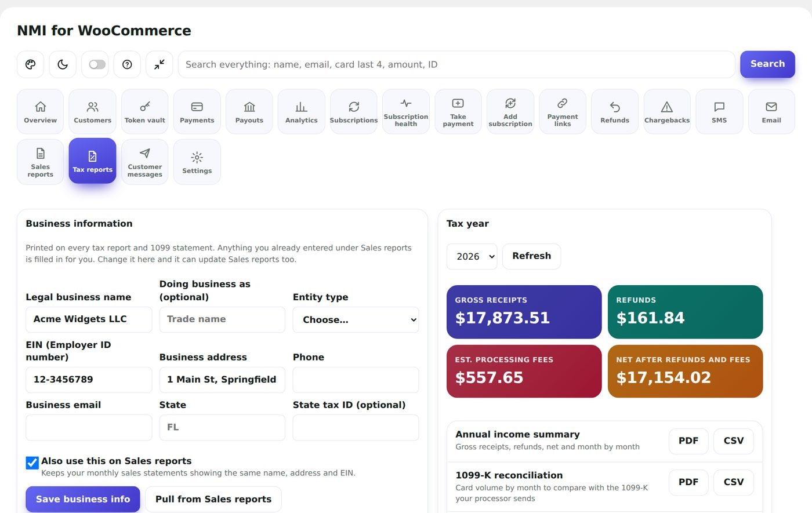Screen dimensions: 812x513
Task: Open Add subscription icon
Action: tap(510, 112)
